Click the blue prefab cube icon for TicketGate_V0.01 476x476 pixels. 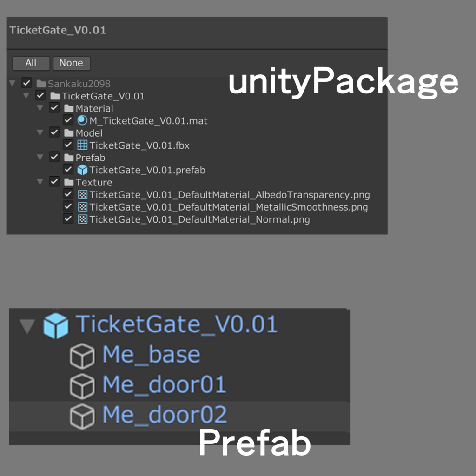click(82, 170)
